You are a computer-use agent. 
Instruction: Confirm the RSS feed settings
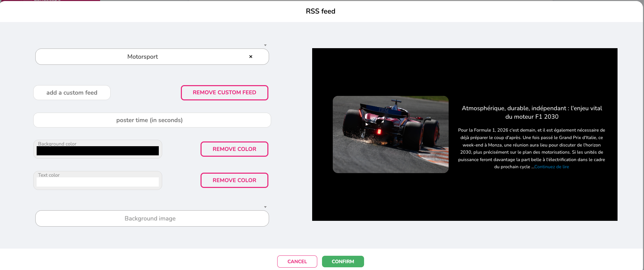(x=343, y=262)
